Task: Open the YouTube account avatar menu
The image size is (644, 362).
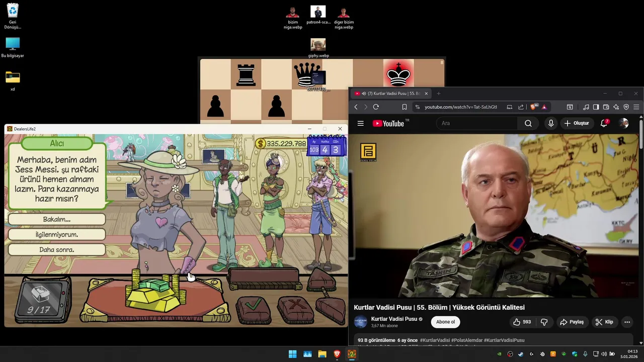Action: (624, 123)
